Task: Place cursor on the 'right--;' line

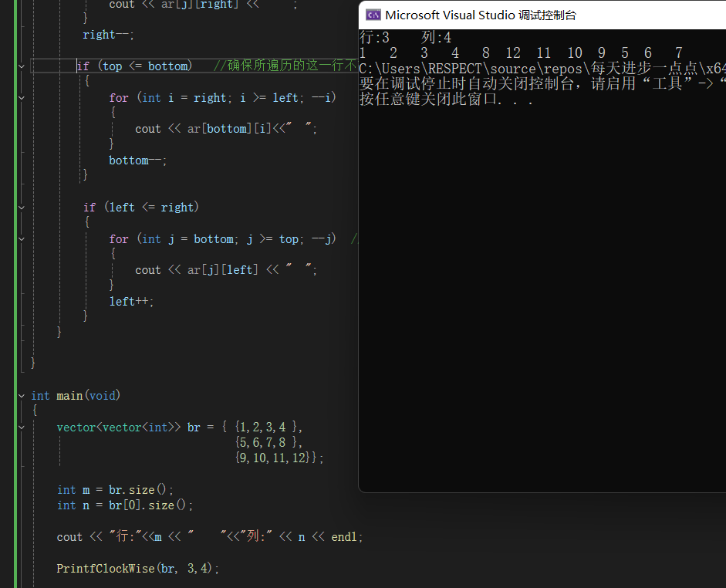Action: coord(108,35)
